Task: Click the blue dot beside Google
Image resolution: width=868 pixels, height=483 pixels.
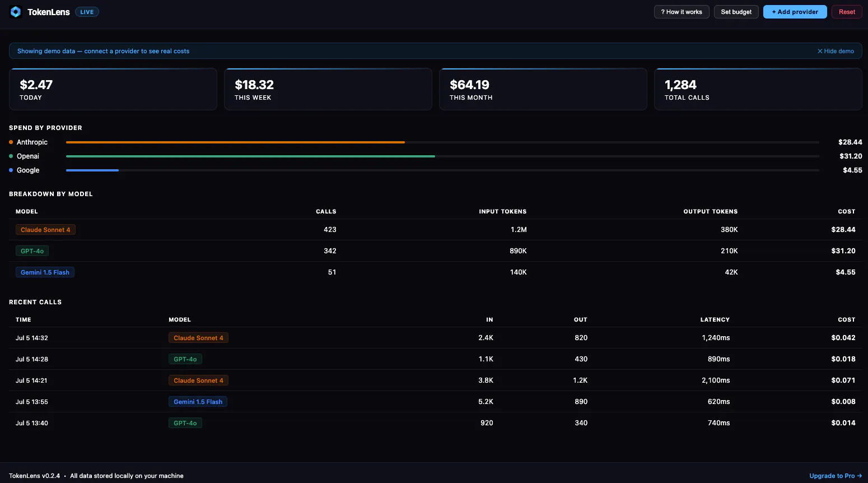Action: [x=11, y=170]
